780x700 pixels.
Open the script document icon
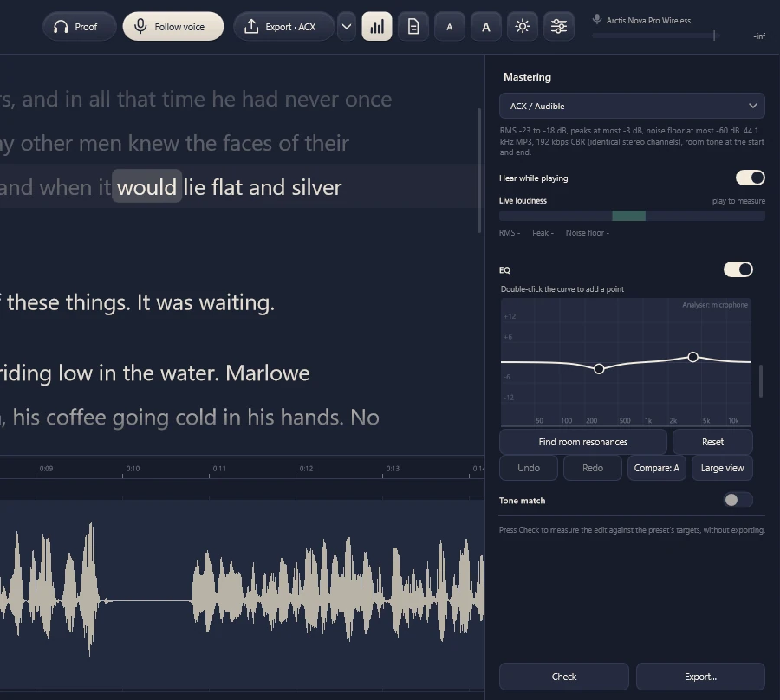[413, 27]
